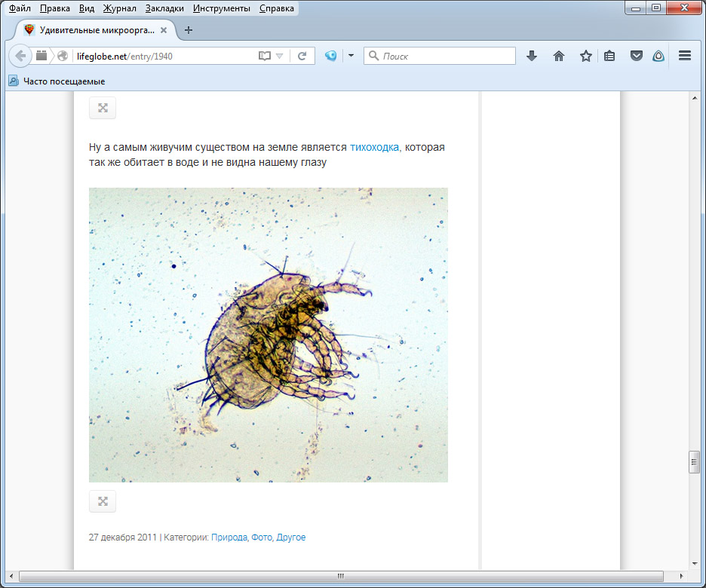This screenshot has height=588, width=706.
Task: Open the dropdown arrow beside globe icon
Action: tap(351, 56)
